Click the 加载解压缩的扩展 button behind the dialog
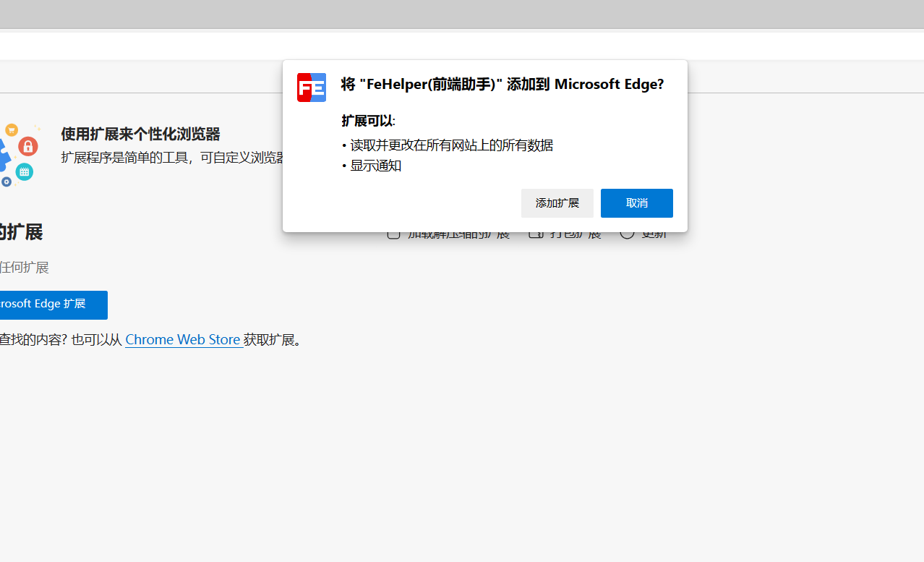 (448, 233)
